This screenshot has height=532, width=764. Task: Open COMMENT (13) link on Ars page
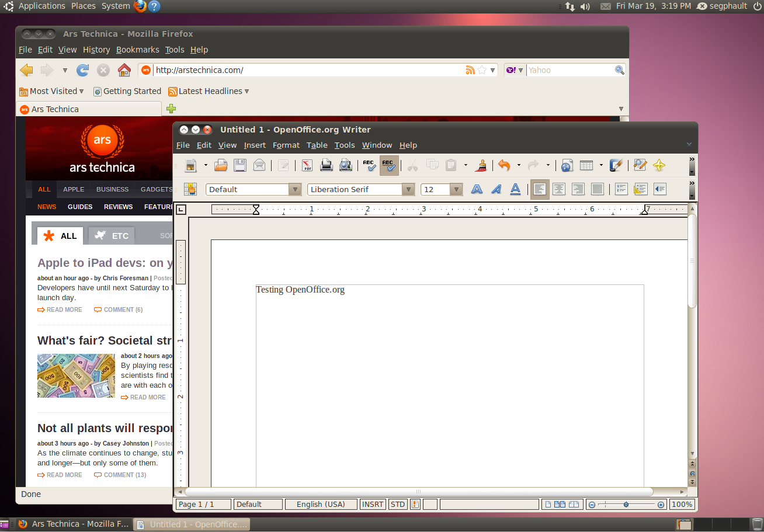click(120, 475)
